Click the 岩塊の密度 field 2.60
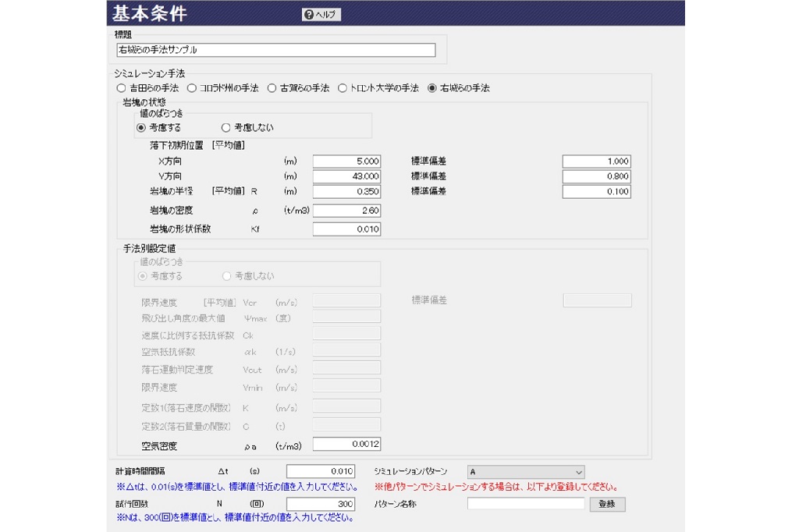 [x=347, y=211]
